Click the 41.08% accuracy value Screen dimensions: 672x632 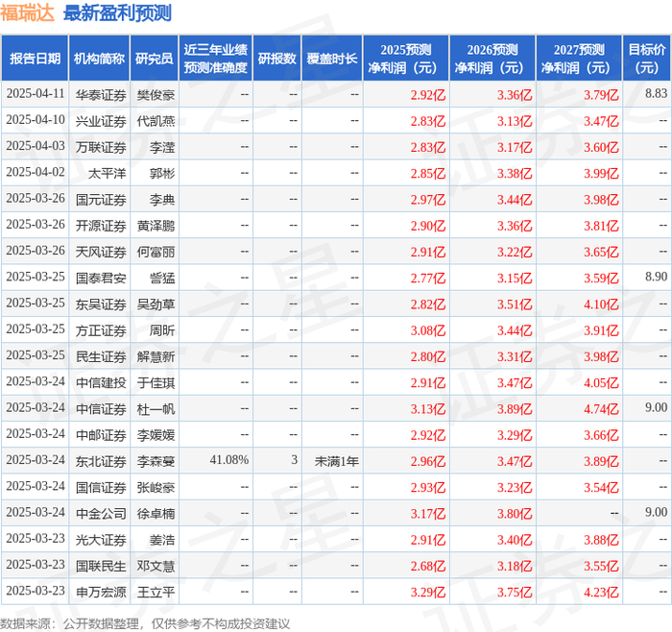tap(228, 460)
